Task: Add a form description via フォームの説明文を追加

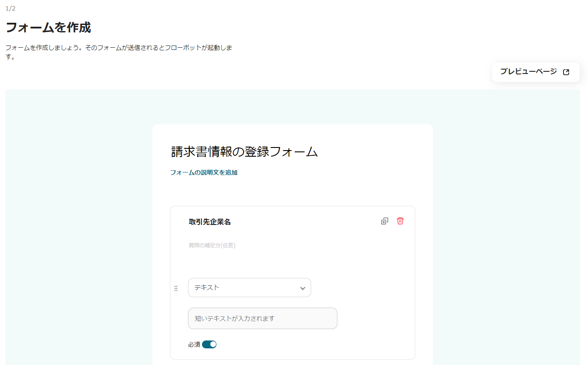Action: pyautogui.click(x=204, y=172)
